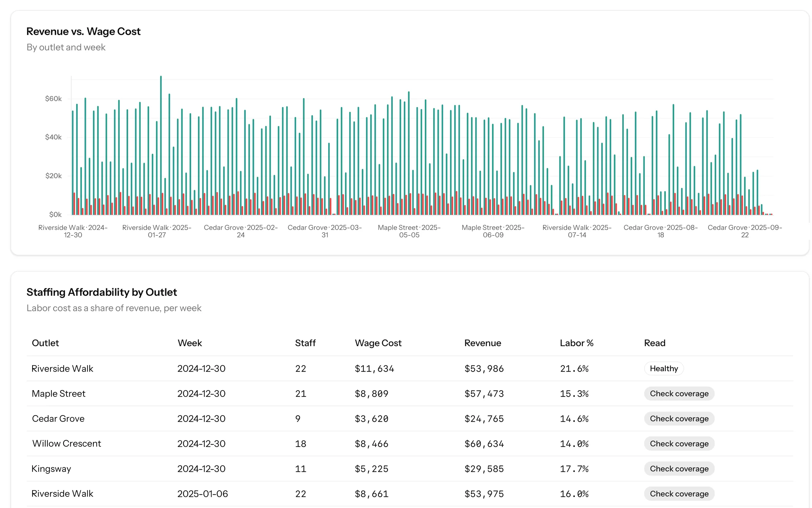The width and height of the screenshot is (812, 508).
Task: Click the wage cost value $11,634
Action: (x=375, y=368)
